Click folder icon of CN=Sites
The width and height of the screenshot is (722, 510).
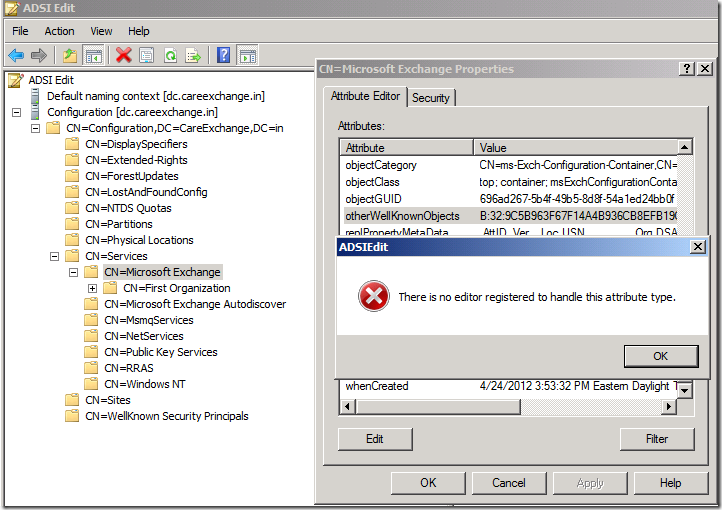(x=72, y=400)
